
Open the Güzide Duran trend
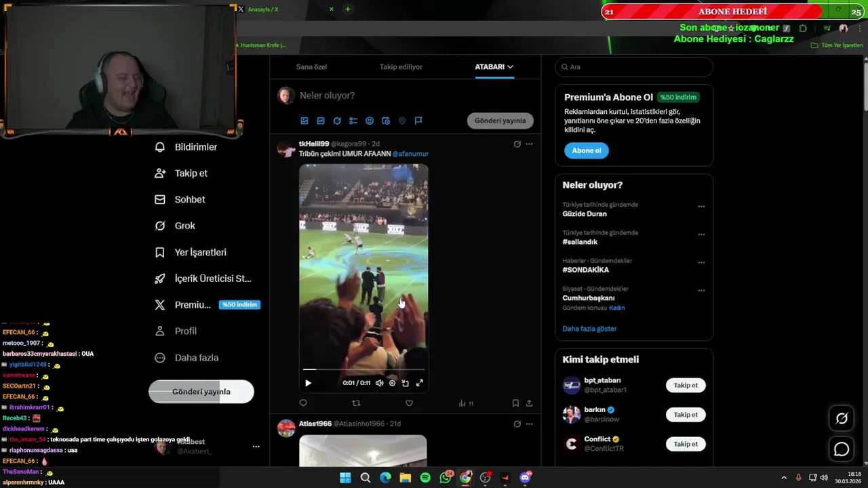[585, 213]
